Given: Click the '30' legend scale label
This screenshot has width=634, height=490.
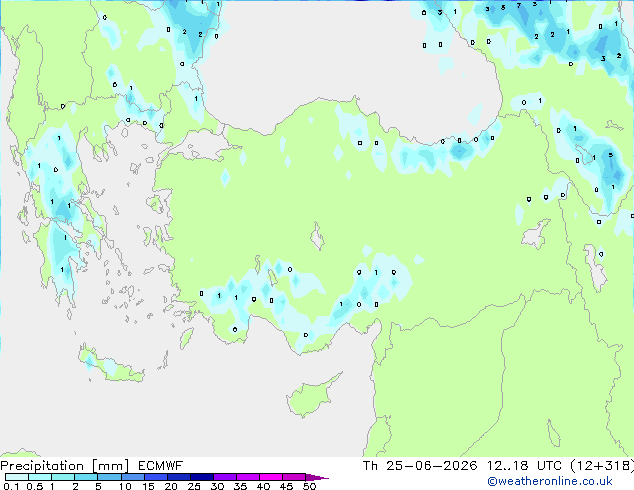Looking at the screenshot, I should [x=217, y=486].
